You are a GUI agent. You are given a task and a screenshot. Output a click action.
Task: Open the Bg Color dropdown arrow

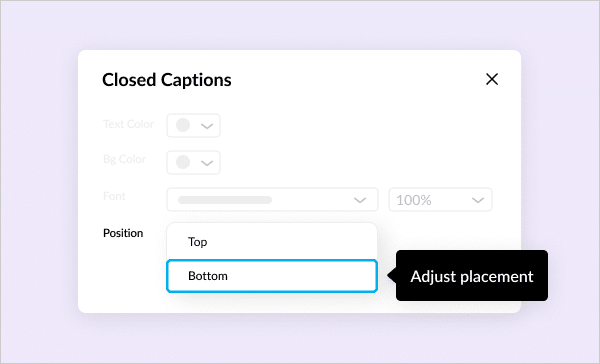coord(207,163)
